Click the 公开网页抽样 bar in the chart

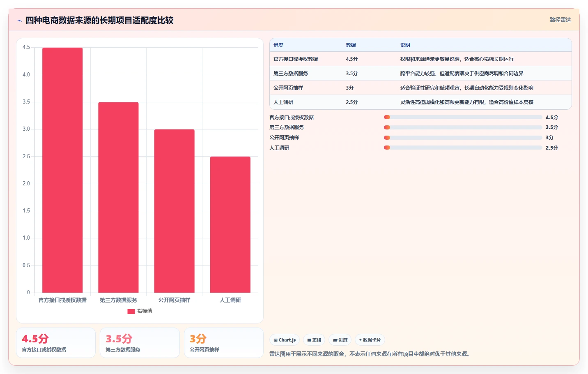click(x=175, y=211)
